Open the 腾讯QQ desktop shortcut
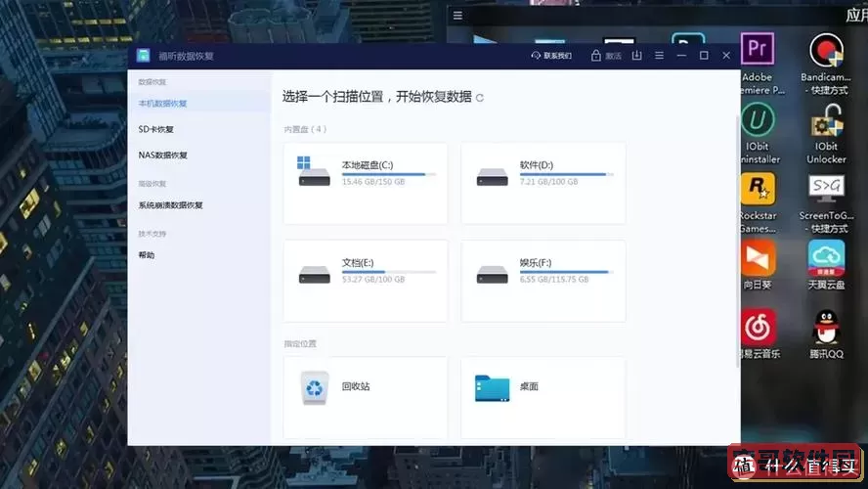The height and width of the screenshot is (489, 868). [826, 333]
